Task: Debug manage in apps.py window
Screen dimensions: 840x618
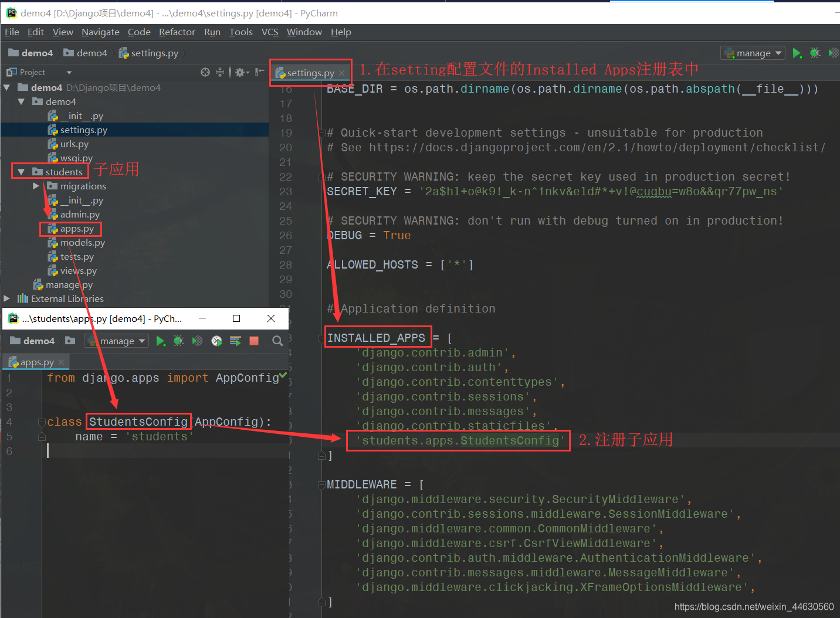Action: tap(179, 341)
